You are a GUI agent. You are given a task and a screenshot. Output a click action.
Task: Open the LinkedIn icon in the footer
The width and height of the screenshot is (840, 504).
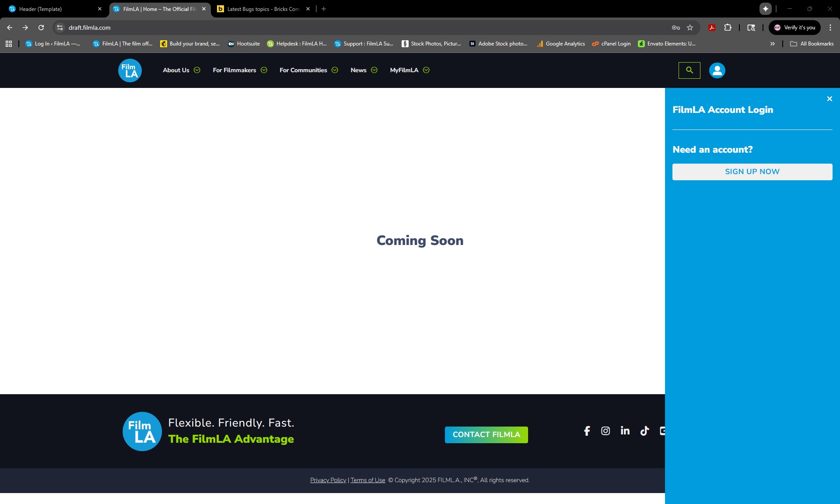pos(625,431)
